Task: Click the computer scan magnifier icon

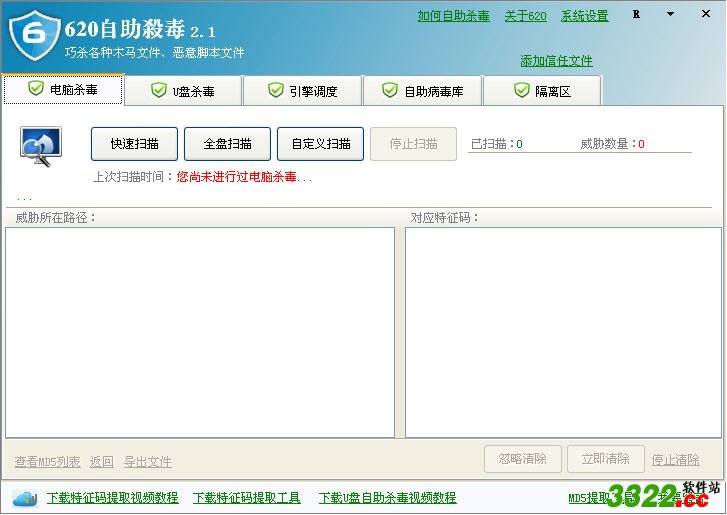Action: [41, 146]
